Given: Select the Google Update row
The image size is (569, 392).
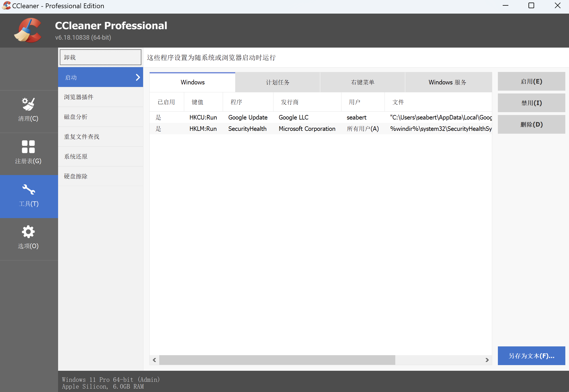Looking at the screenshot, I should point(321,117).
